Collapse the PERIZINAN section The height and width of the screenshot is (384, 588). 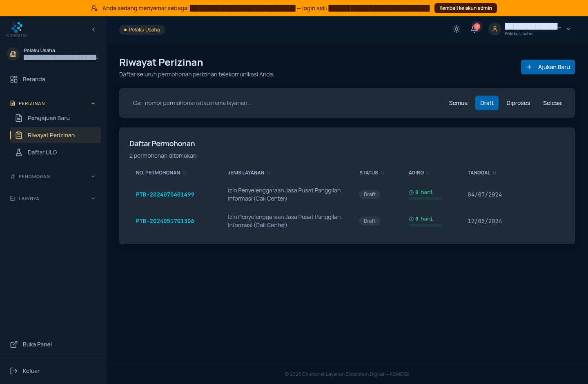click(53, 103)
